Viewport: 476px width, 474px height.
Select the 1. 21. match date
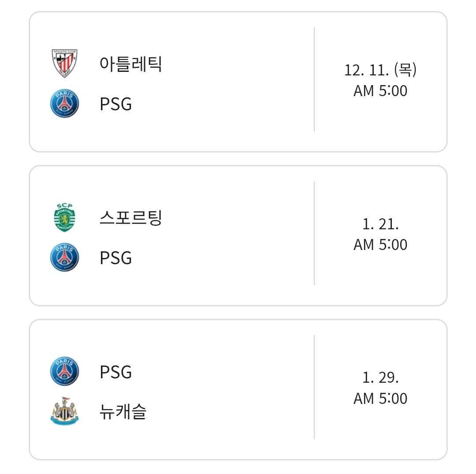[380, 224]
